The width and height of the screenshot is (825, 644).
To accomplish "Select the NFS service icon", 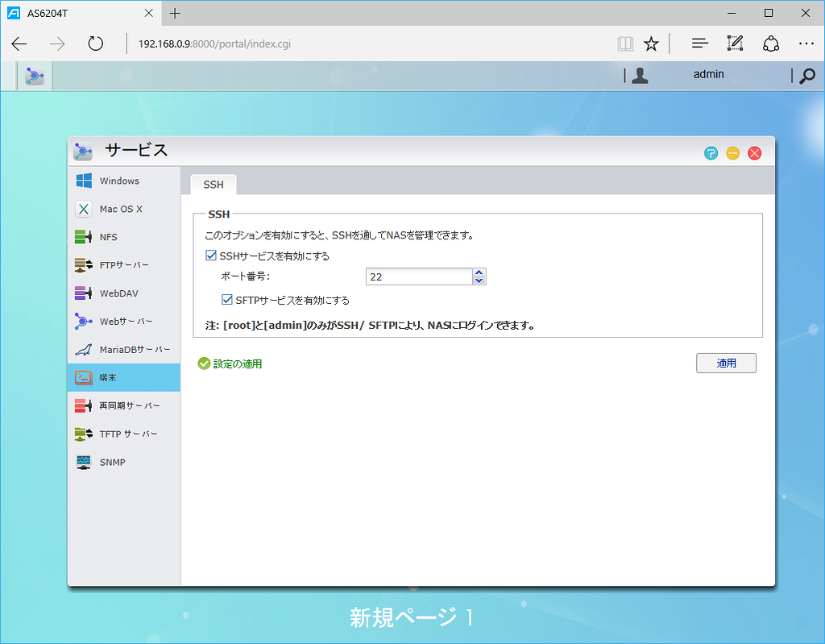I will (x=83, y=236).
